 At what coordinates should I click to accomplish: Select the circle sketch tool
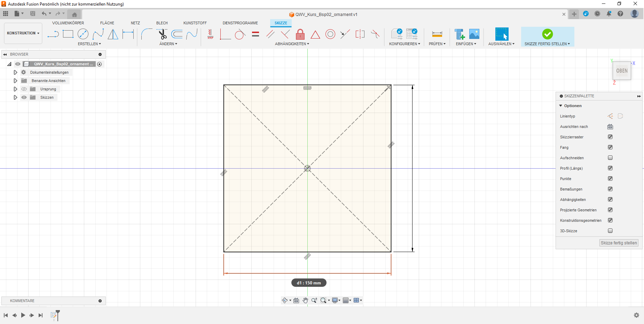pyautogui.click(x=83, y=34)
